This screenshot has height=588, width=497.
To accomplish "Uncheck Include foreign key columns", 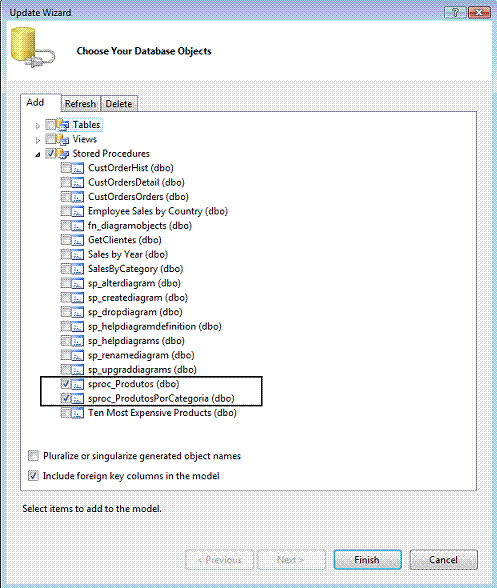I will [33, 476].
